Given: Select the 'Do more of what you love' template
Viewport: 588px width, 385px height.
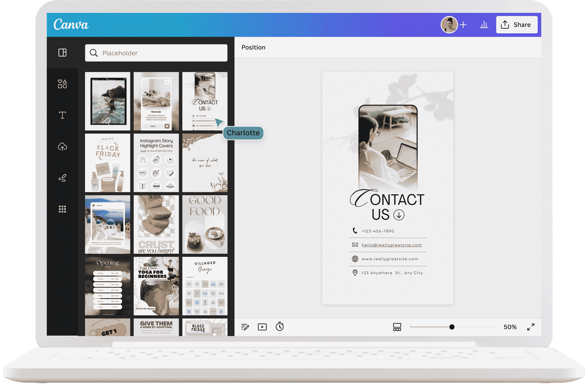Looking at the screenshot, I should click(205, 163).
